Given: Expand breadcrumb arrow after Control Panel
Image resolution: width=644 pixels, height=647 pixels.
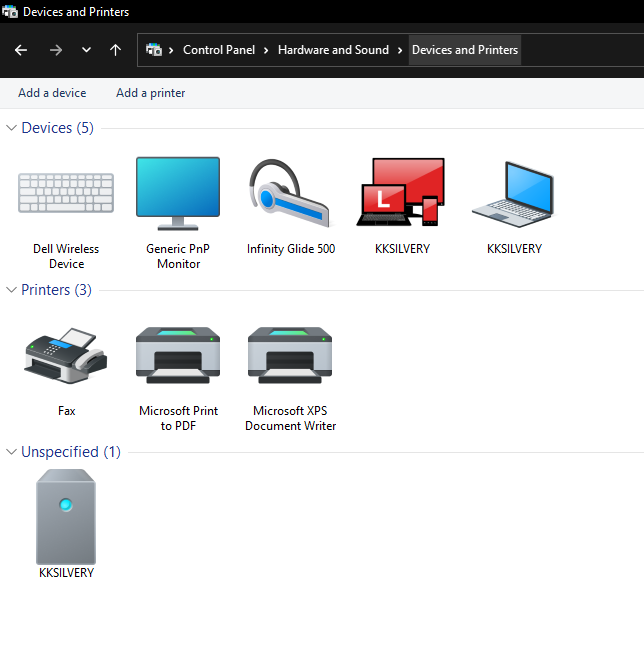Looking at the screenshot, I should point(266,50).
